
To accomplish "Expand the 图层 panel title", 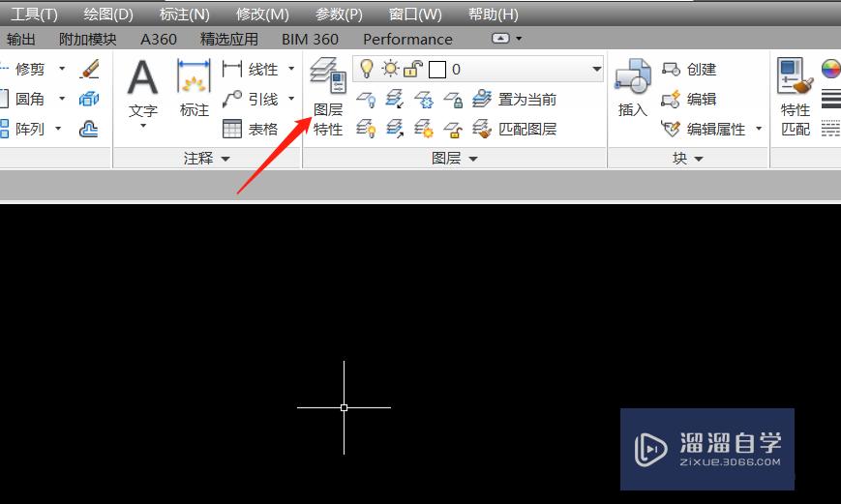I will 455,159.
